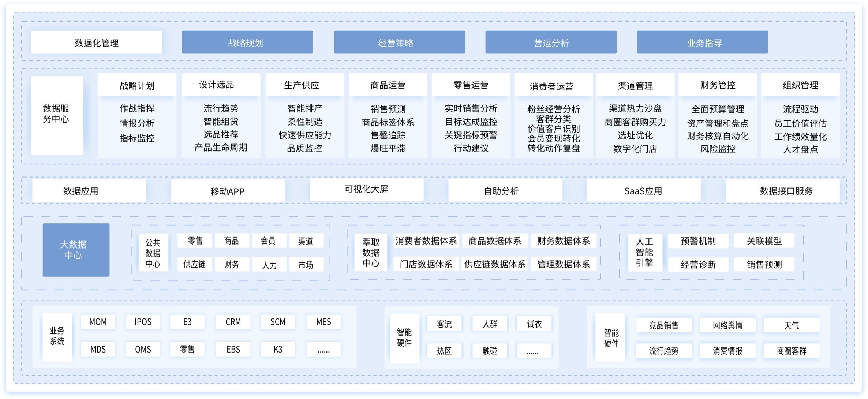Click the 网络舆情 box
Viewport: 868px width, 399px height.
(x=727, y=325)
